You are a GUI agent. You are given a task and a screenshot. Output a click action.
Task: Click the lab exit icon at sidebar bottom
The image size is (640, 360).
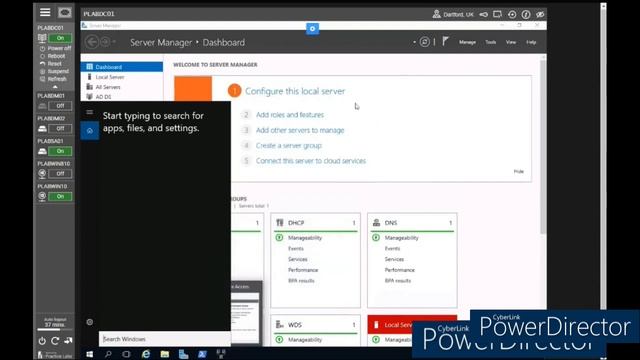(x=68, y=340)
